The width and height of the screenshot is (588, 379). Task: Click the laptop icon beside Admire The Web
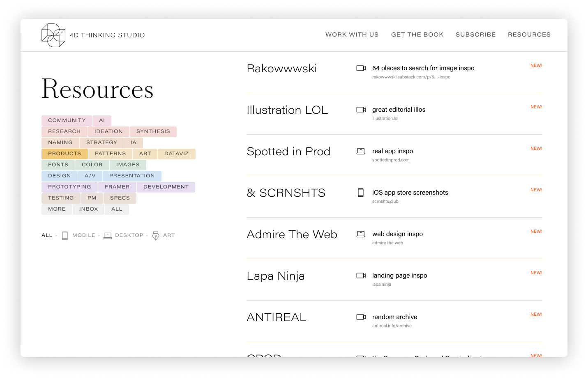[361, 234]
